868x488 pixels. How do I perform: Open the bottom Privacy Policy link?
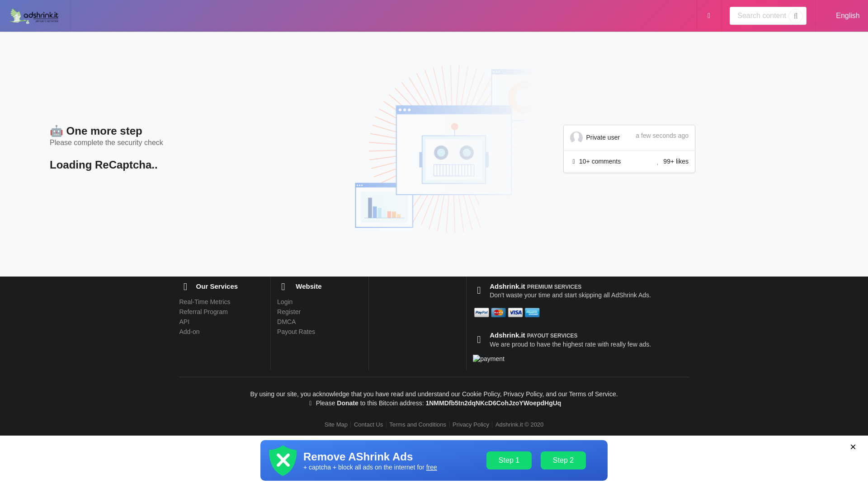point(471,425)
